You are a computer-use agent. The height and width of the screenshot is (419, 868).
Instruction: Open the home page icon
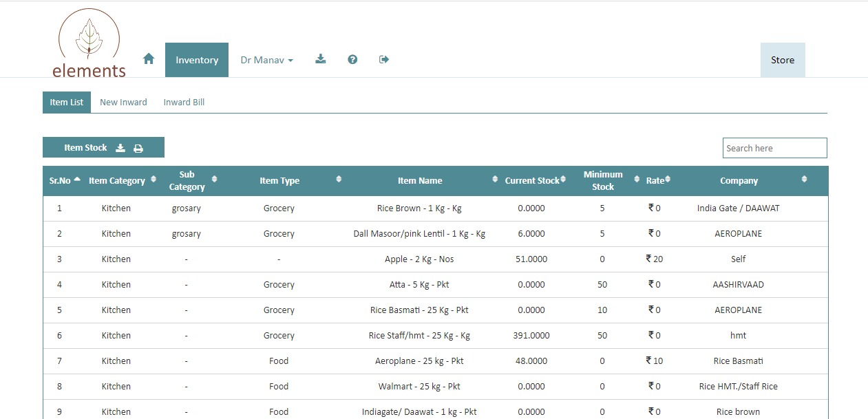pos(149,59)
